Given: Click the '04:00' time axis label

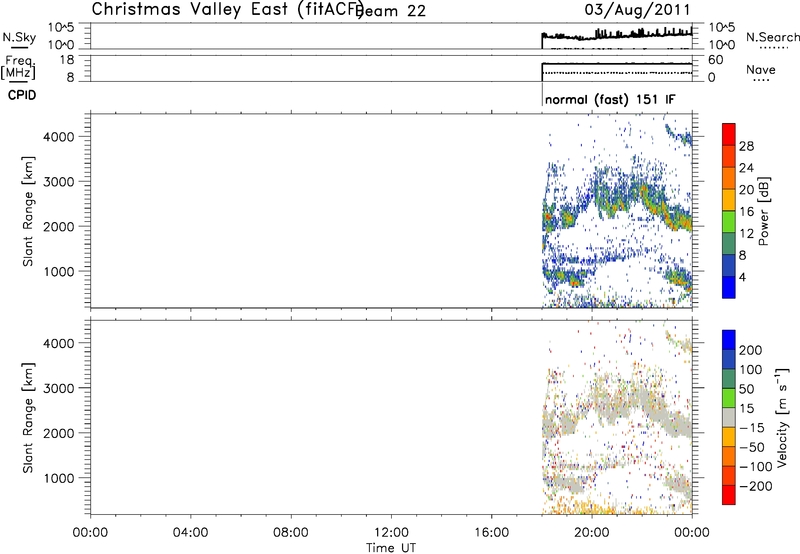Looking at the screenshot, I should click(x=190, y=533).
